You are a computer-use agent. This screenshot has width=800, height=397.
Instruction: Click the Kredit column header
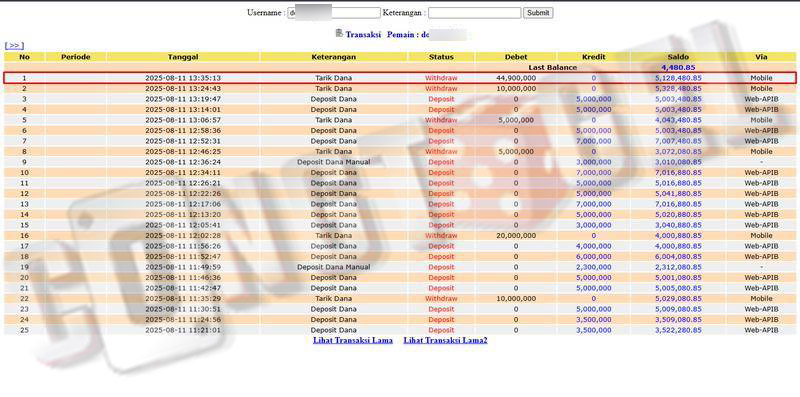click(x=593, y=57)
